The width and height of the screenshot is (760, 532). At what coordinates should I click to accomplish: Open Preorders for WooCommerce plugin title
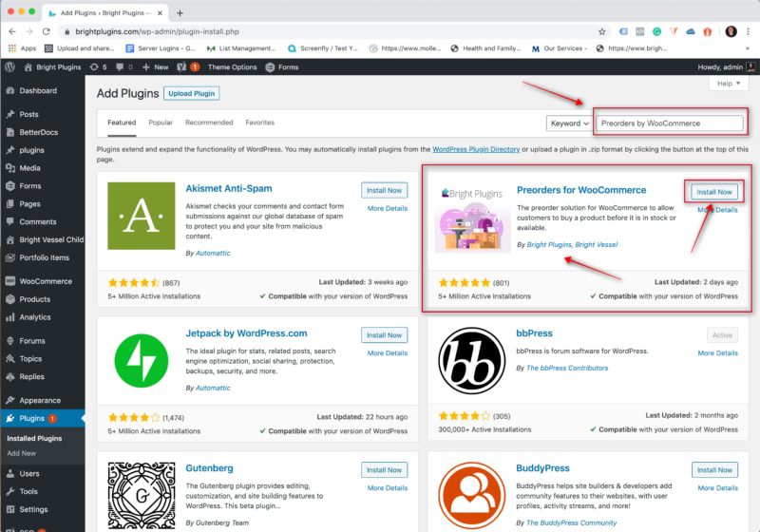pyautogui.click(x=581, y=190)
